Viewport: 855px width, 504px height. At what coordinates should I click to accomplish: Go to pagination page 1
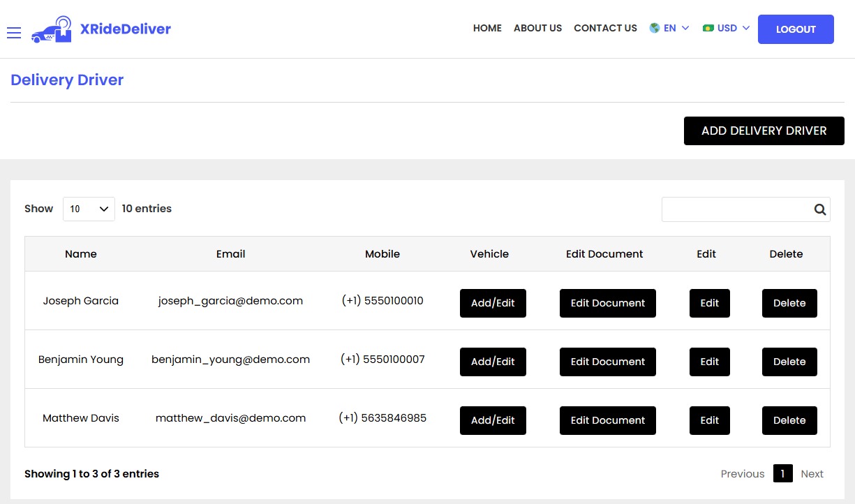point(782,473)
